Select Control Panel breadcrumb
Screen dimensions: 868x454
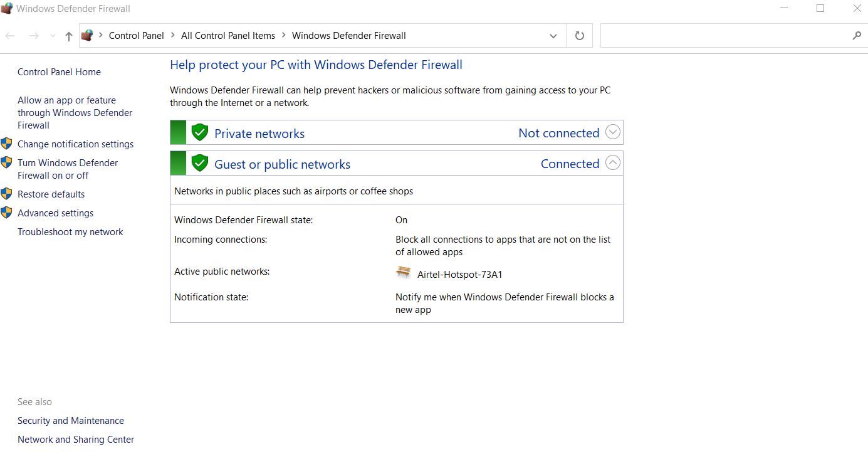pos(136,36)
